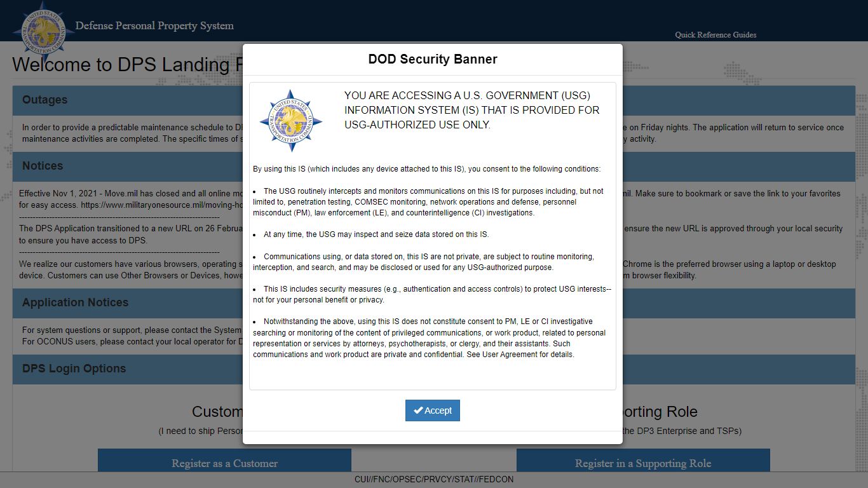The height and width of the screenshot is (488, 868).
Task: Click the USTRANSCOM seal in the page header
Action: pos(44,30)
